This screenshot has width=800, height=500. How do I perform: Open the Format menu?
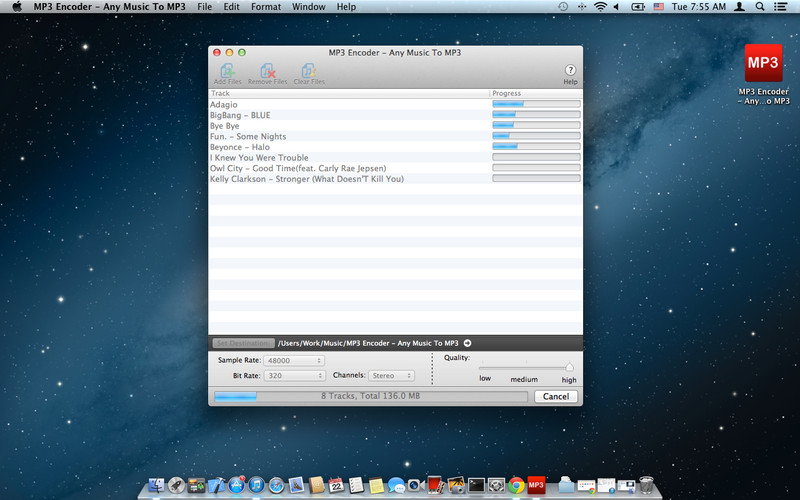click(266, 7)
